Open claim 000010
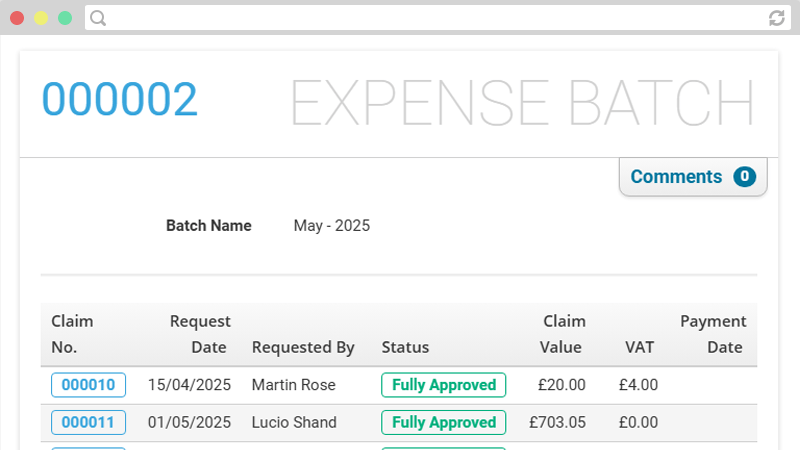 [88, 385]
